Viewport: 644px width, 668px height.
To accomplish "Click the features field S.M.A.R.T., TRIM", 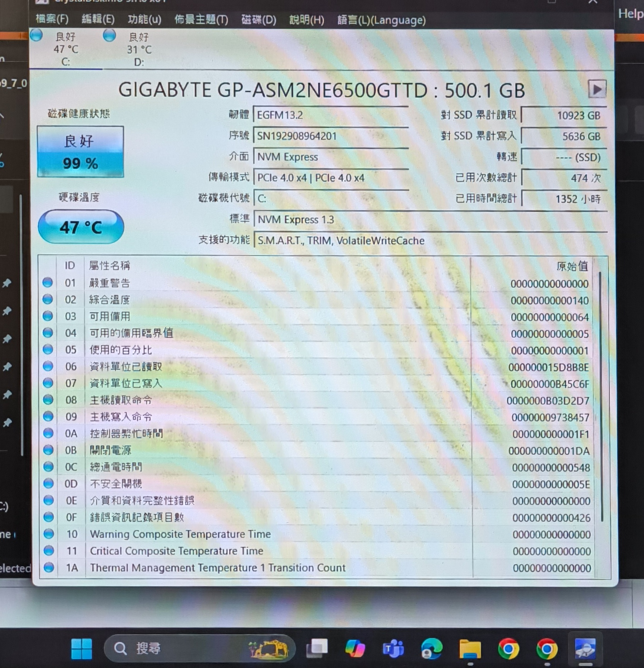I will pos(430,240).
